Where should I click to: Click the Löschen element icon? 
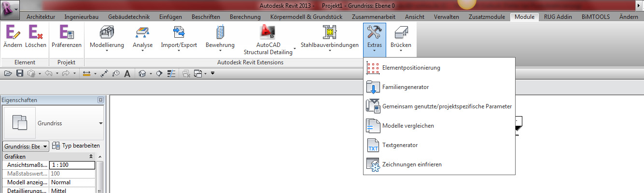[36, 32]
